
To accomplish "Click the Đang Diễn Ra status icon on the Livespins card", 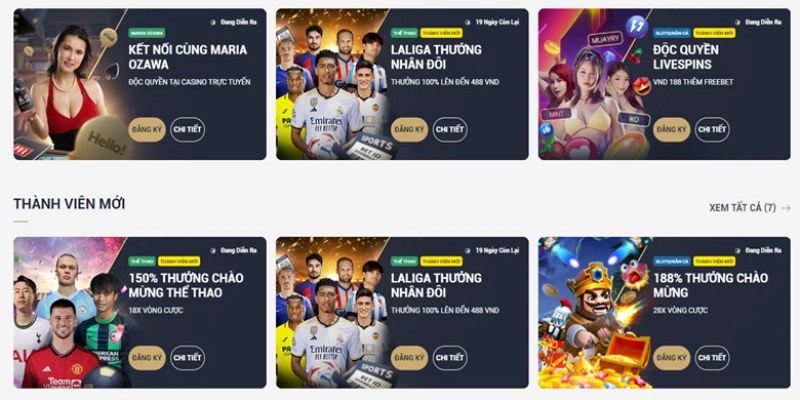I will tap(737, 22).
